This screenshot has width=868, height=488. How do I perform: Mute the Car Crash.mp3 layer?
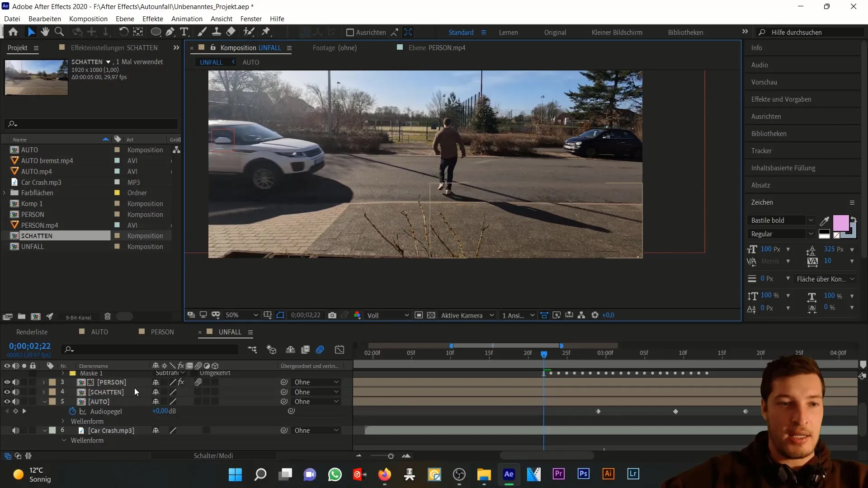point(15,430)
